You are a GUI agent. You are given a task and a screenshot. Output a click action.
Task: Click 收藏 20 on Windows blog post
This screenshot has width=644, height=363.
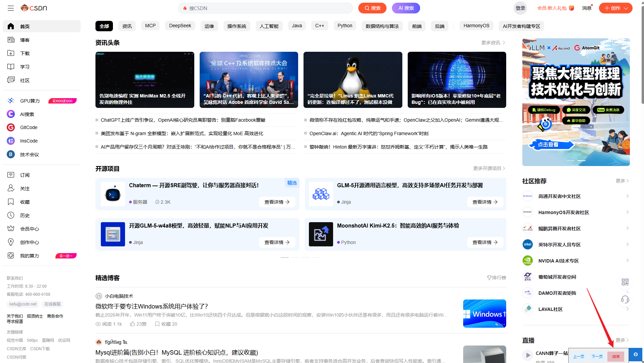[166, 324]
